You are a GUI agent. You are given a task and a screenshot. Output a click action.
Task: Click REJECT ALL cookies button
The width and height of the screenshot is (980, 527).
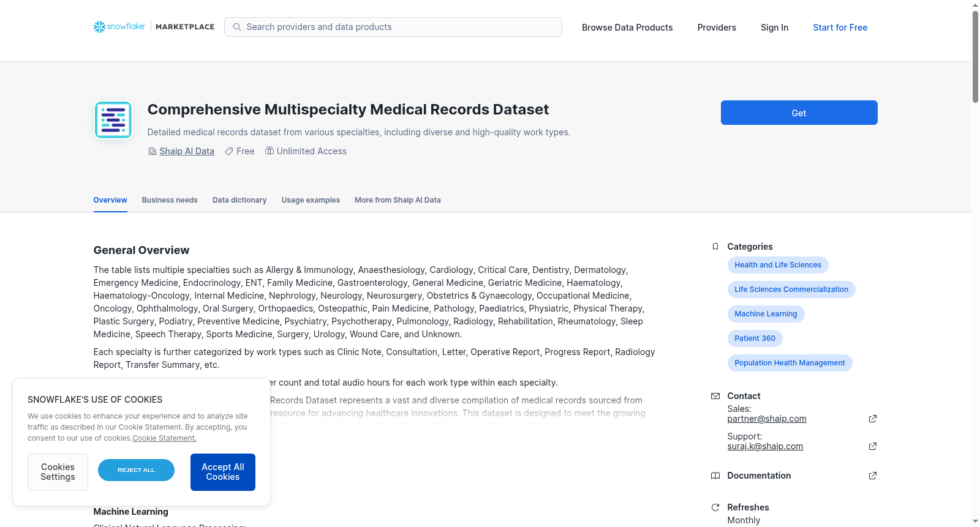pyautogui.click(x=136, y=470)
